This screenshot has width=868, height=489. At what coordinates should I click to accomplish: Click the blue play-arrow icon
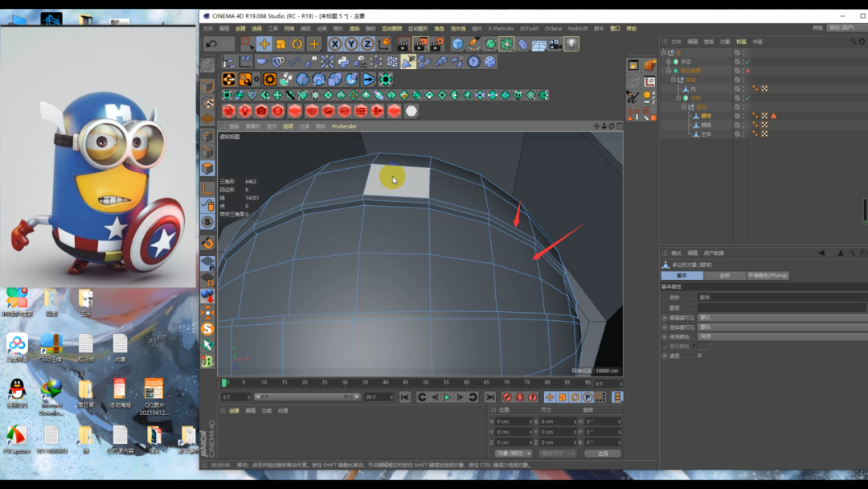pyautogui.click(x=368, y=79)
